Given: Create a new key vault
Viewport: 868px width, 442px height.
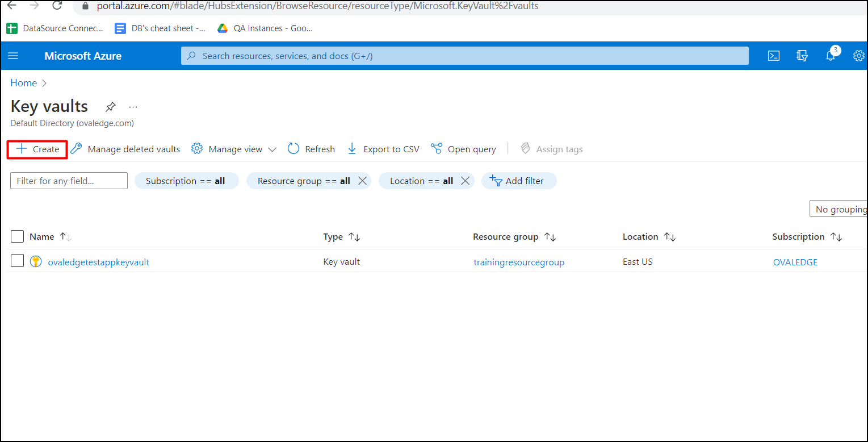Looking at the screenshot, I should point(37,149).
